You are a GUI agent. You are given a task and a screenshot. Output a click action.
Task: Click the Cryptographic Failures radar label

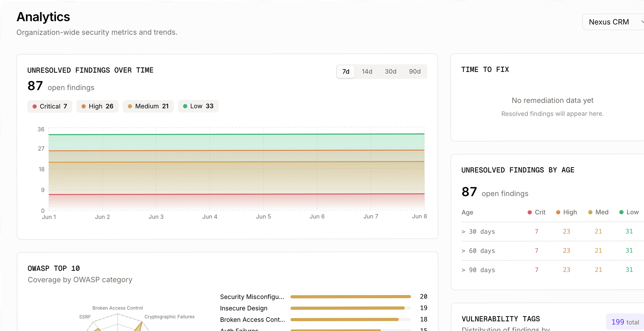click(169, 317)
